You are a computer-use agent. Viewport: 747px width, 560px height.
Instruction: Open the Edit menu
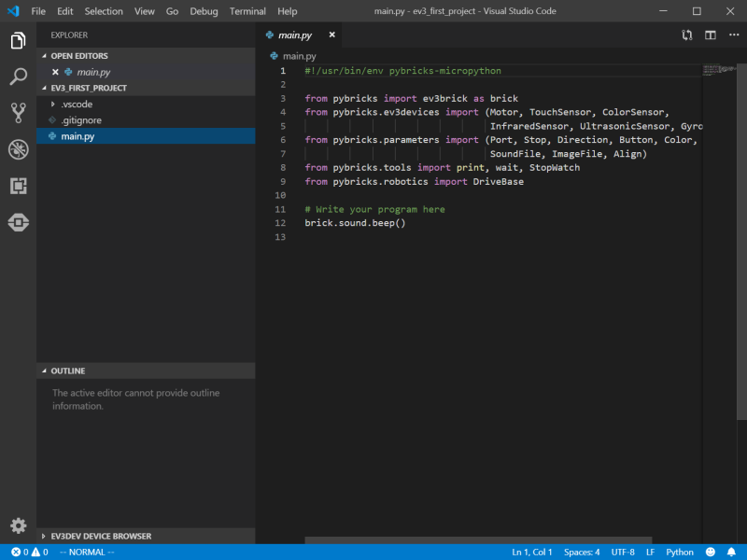click(x=65, y=11)
